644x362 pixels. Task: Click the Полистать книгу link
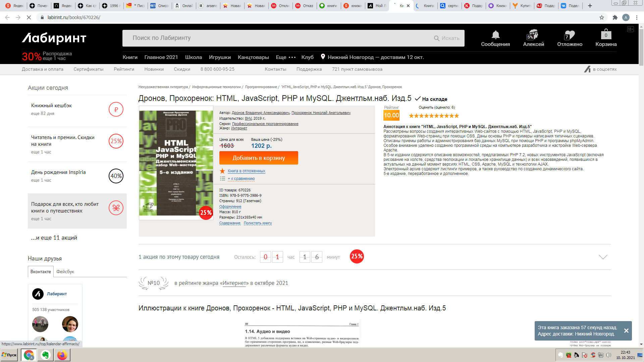[258, 223]
